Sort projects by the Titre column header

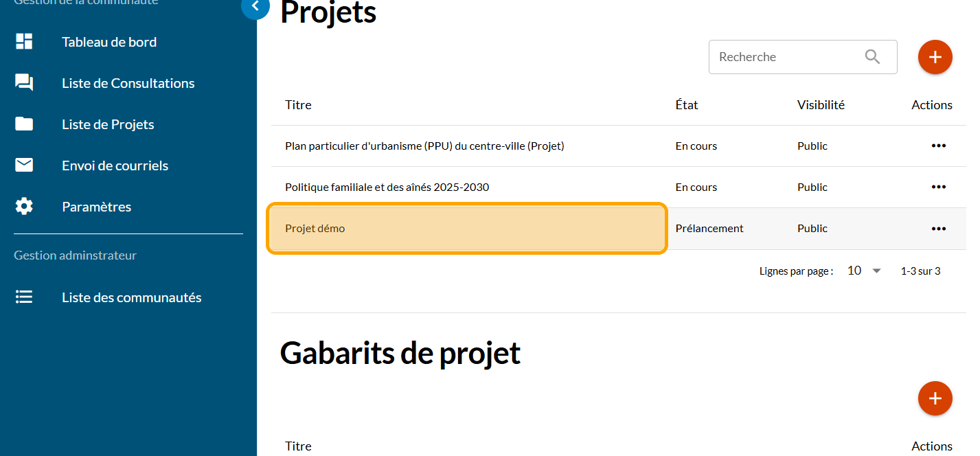(x=298, y=105)
